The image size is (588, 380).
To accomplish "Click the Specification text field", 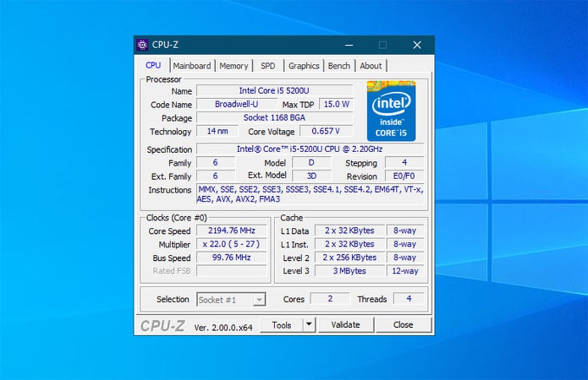I will [x=310, y=149].
